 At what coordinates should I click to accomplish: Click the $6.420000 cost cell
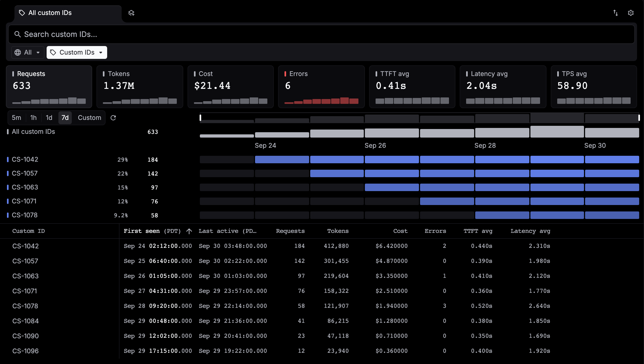392,246
